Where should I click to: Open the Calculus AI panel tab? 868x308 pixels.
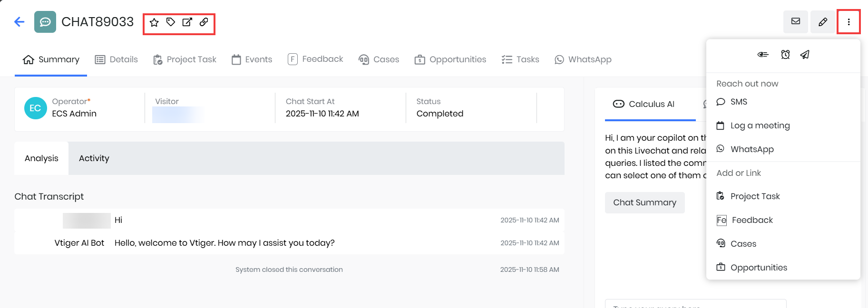(644, 104)
